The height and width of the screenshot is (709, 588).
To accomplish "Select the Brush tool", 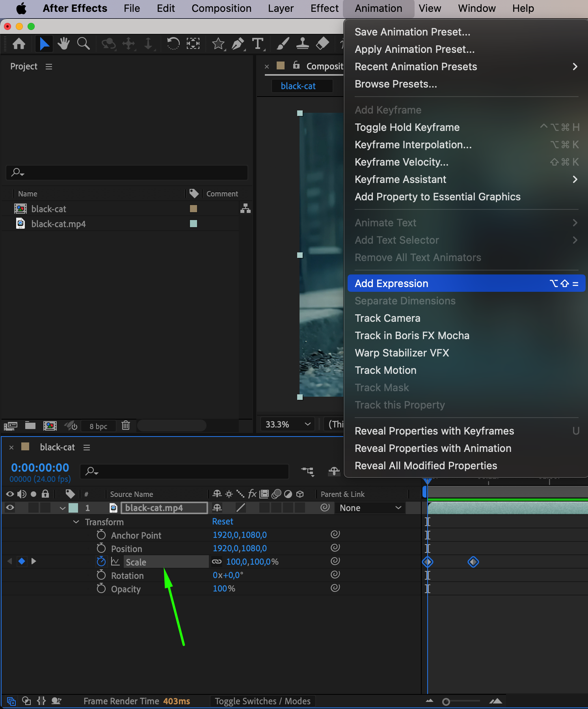I will click(x=283, y=43).
